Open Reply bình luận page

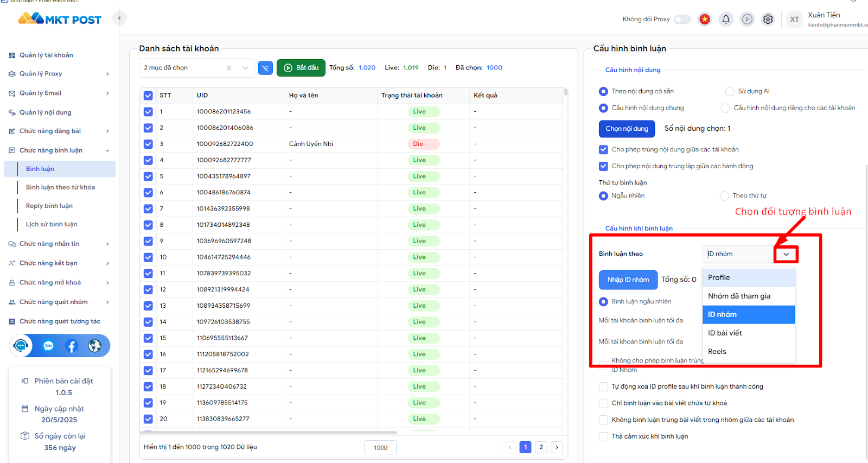49,206
